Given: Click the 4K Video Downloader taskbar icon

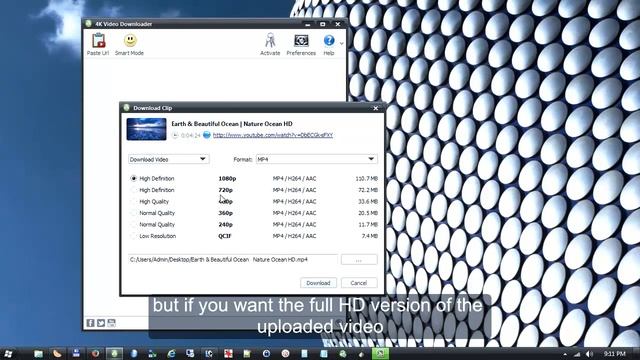Looking at the screenshot, I should click(x=115, y=353).
